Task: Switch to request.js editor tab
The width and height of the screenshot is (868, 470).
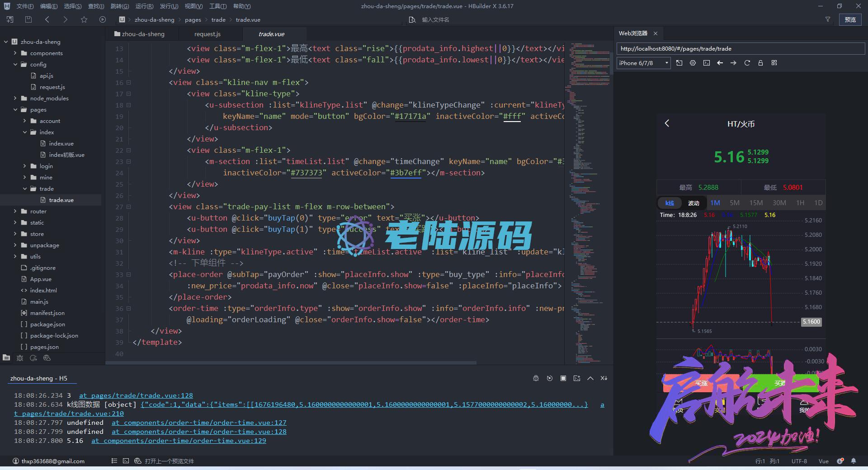Action: (208, 34)
